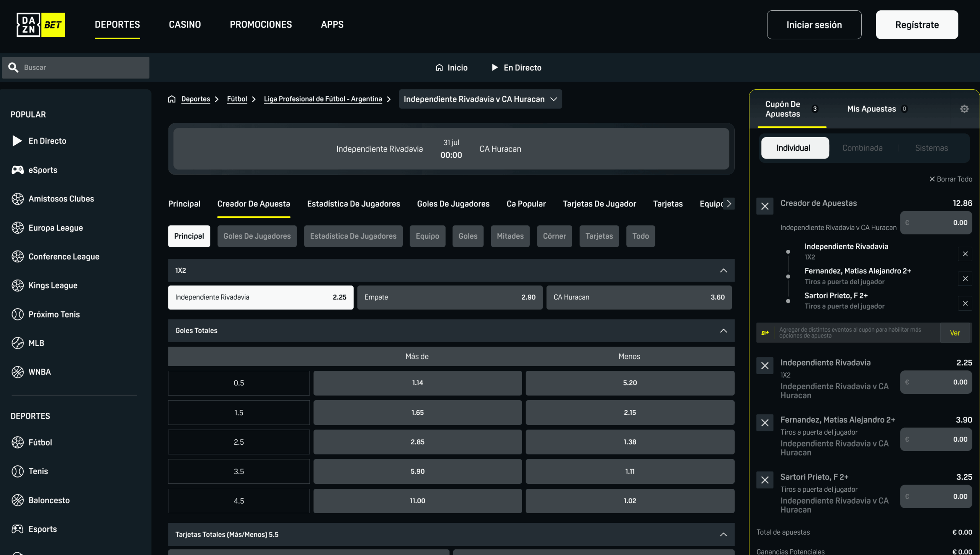The height and width of the screenshot is (555, 980).
Task: Filter by Córner markets chip
Action: click(x=554, y=236)
